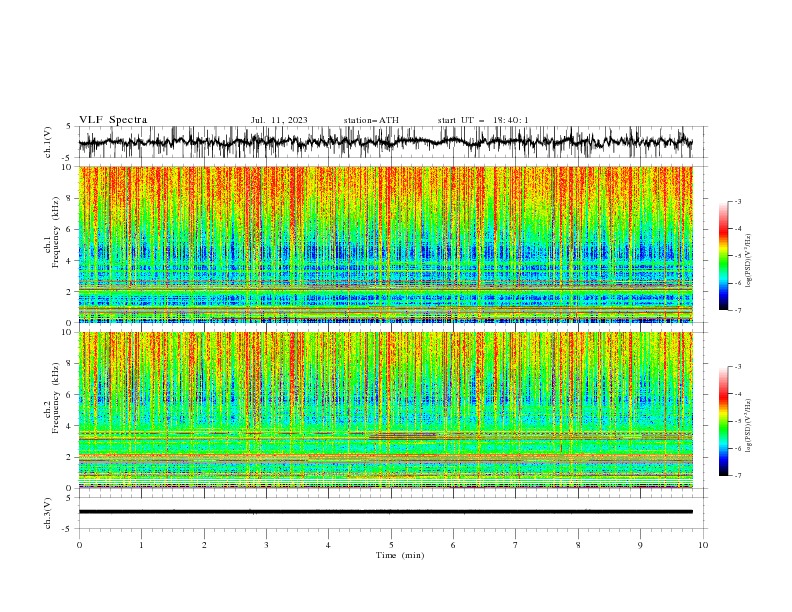The width and height of the screenshot is (792, 612).
Task: Click the time axis tick label "1"
Action: tap(141, 545)
